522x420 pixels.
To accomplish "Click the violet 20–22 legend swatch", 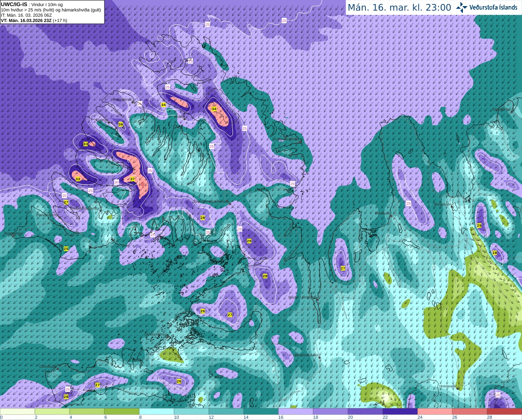I will (x=365, y=411).
